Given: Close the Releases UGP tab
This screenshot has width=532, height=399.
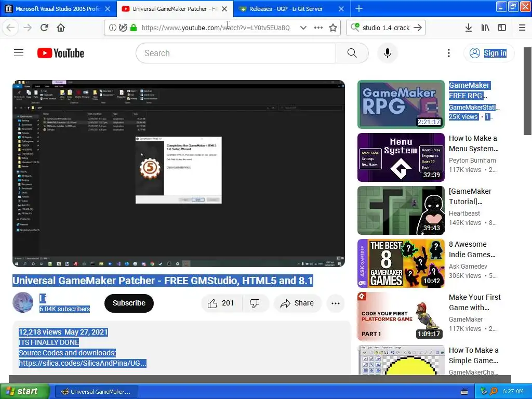Looking at the screenshot, I should coord(341,9).
